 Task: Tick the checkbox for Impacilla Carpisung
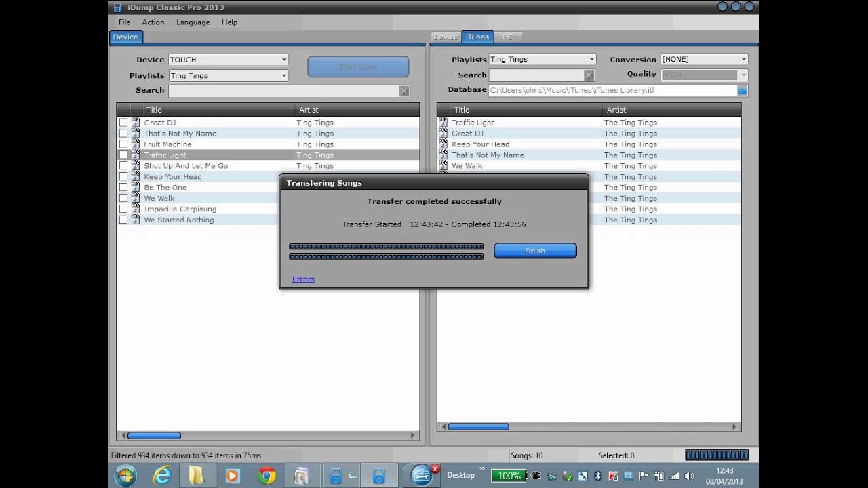(x=123, y=209)
